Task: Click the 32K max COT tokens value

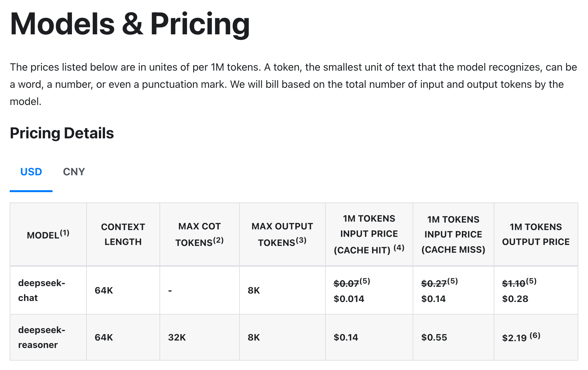Action: 177,338
